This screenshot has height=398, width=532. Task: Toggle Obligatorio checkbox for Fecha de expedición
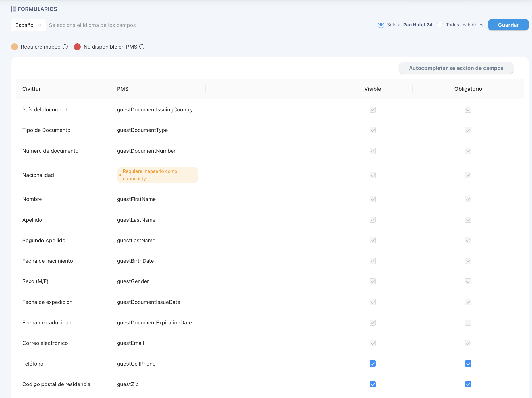click(x=468, y=302)
